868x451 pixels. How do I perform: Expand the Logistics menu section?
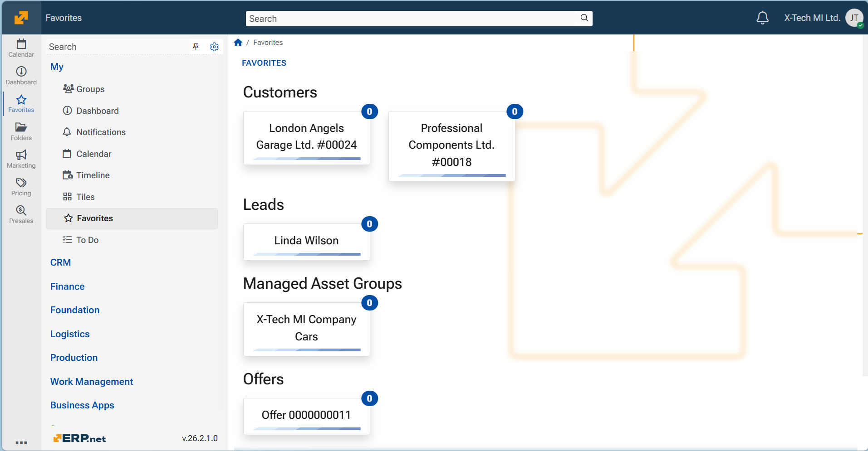point(70,334)
